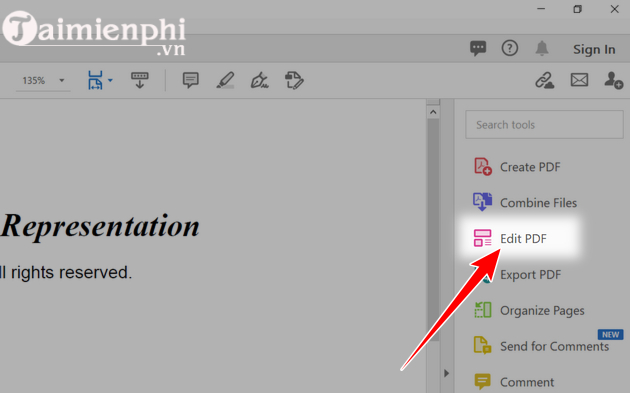
Task: Click the Sign In link
Action: (594, 49)
